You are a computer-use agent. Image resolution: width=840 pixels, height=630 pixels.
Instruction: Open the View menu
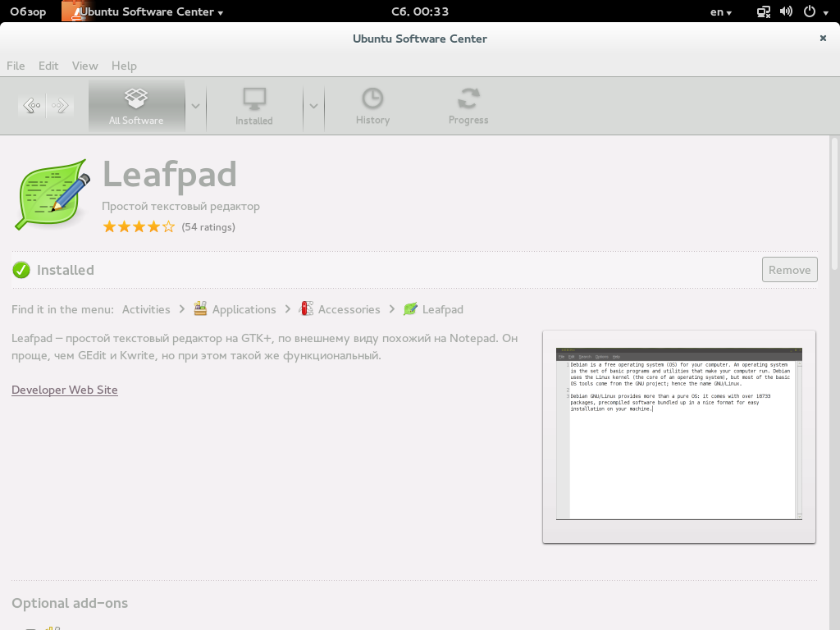pyautogui.click(x=85, y=66)
